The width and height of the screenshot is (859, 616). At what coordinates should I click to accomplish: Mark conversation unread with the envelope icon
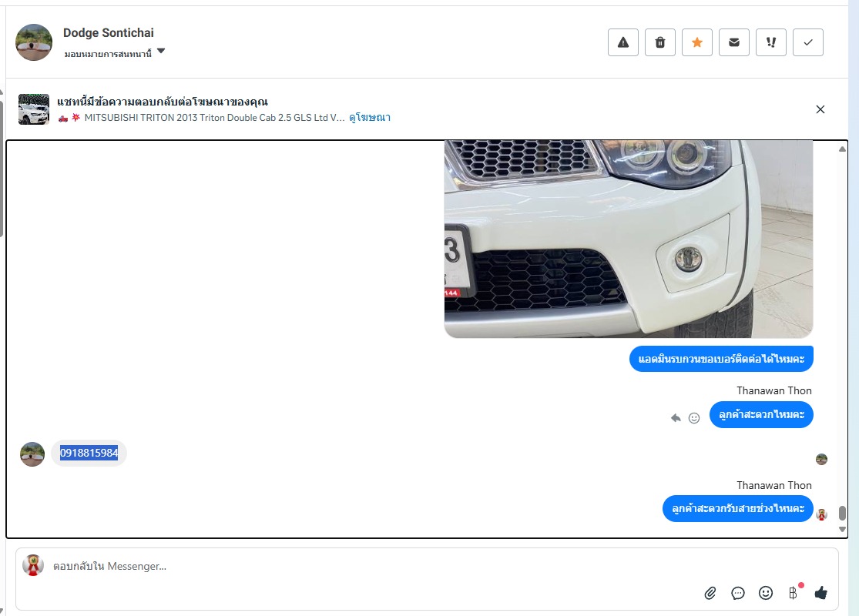pyautogui.click(x=734, y=42)
